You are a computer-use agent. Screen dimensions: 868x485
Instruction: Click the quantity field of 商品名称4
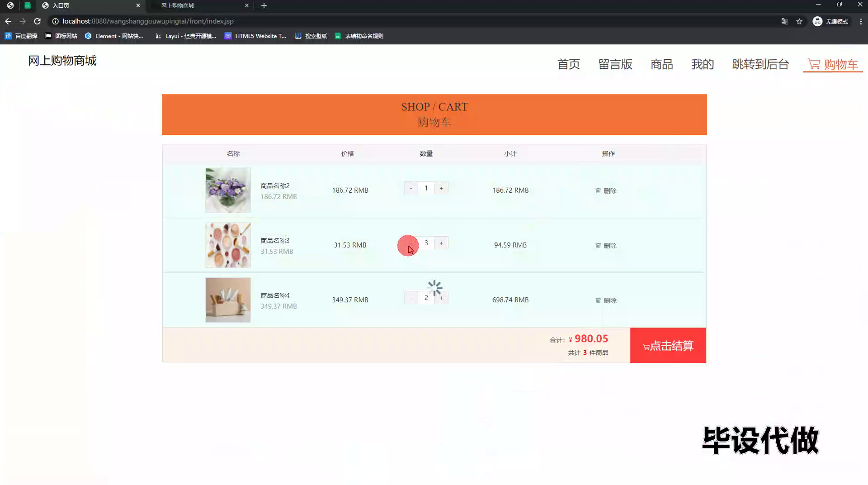pyautogui.click(x=426, y=298)
